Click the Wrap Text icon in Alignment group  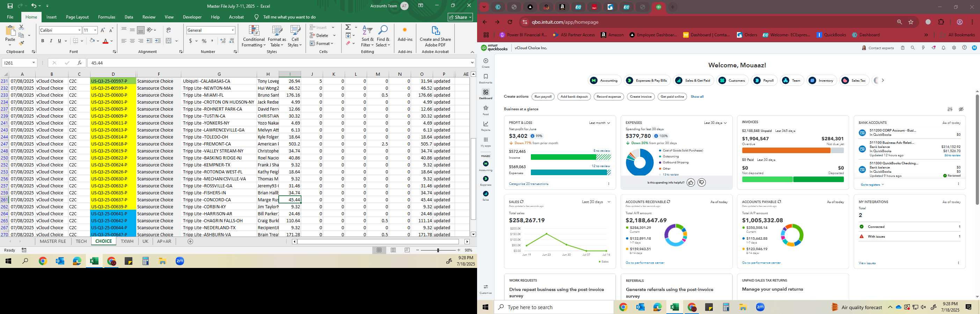tap(169, 30)
